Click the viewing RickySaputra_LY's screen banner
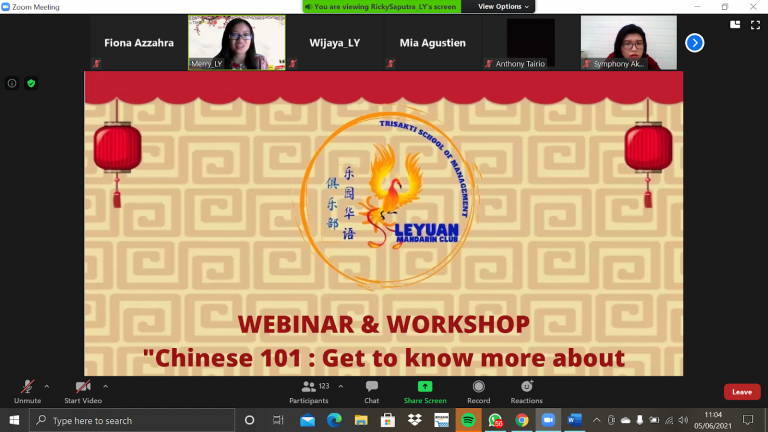The height and width of the screenshot is (432, 768). click(382, 6)
